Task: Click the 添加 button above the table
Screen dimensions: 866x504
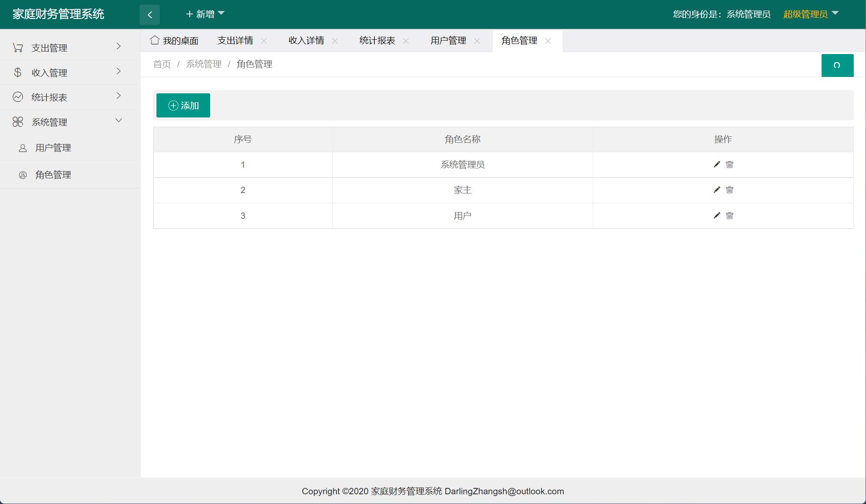Action: pyautogui.click(x=183, y=105)
